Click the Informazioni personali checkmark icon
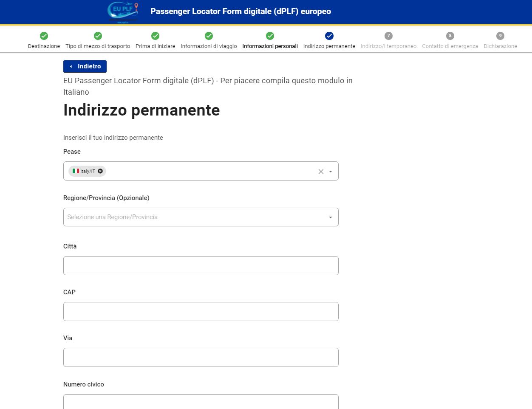The height and width of the screenshot is (409, 532). [x=270, y=36]
